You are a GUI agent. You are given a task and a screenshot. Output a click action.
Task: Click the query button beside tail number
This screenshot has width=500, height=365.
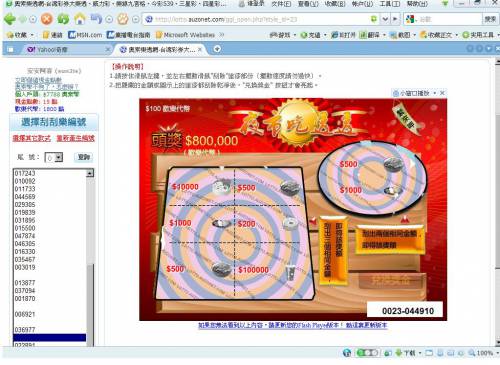point(83,157)
